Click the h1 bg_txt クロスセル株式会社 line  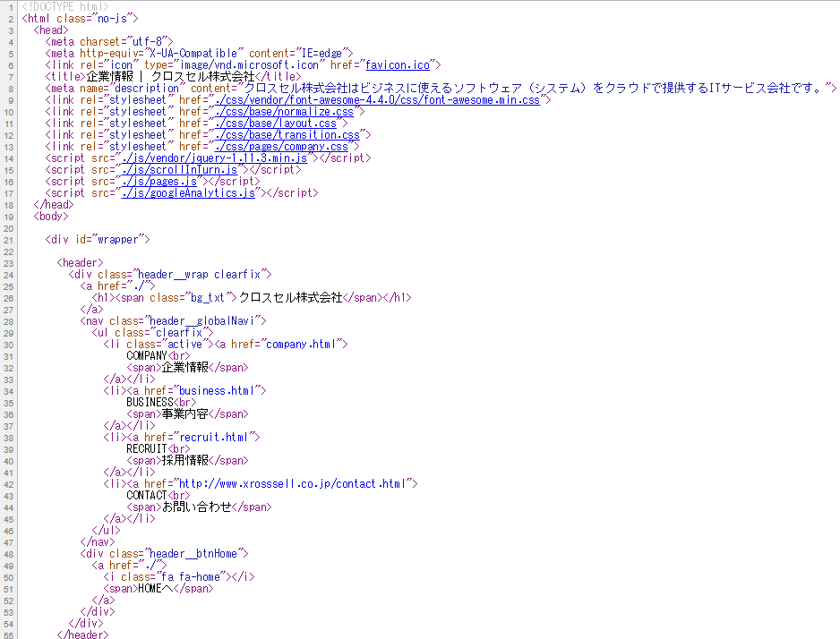tap(252, 298)
